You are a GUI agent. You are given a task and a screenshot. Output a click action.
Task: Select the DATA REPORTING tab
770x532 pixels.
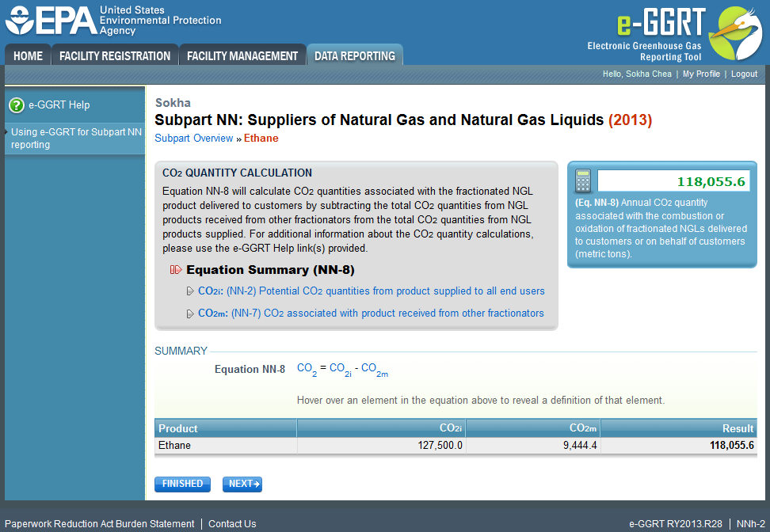[x=355, y=55]
